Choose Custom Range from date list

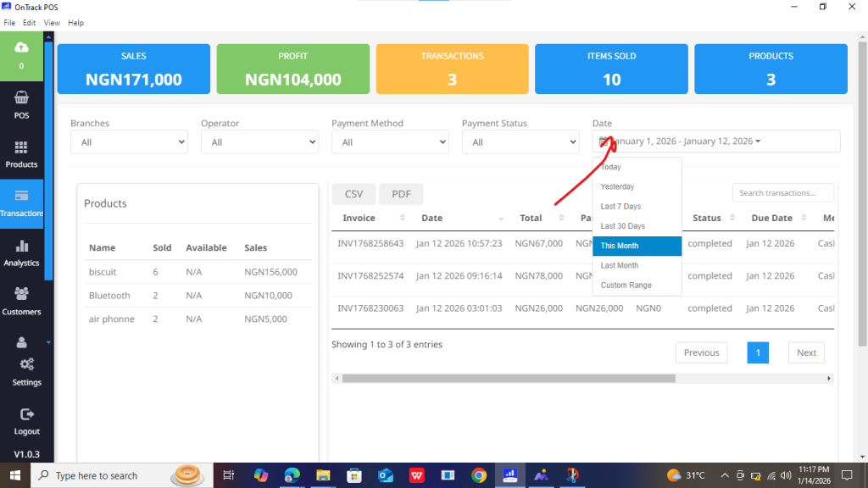pos(626,286)
